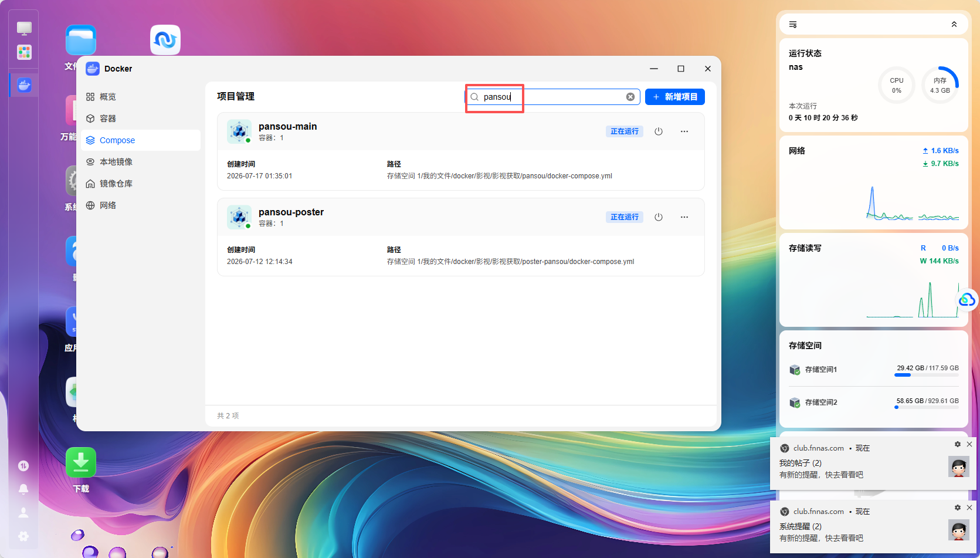
Task: Stop pansou-main with the power icon
Action: coord(659,131)
